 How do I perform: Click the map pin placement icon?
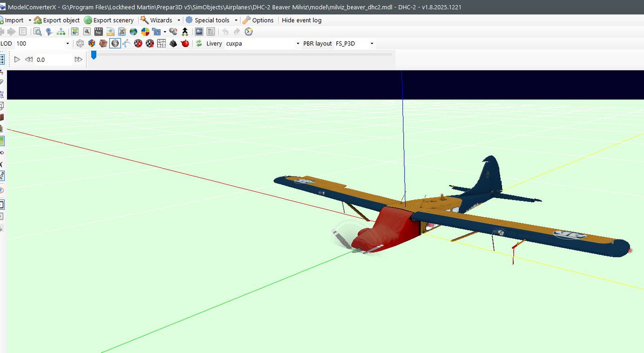[x=49, y=32]
